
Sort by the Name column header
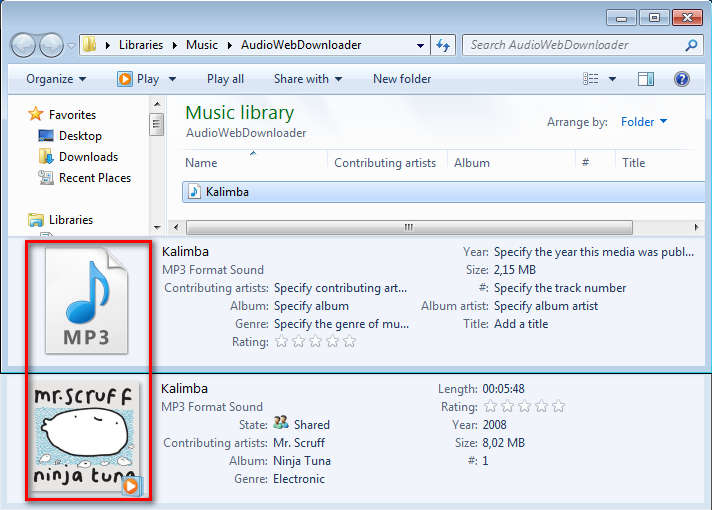click(x=201, y=163)
